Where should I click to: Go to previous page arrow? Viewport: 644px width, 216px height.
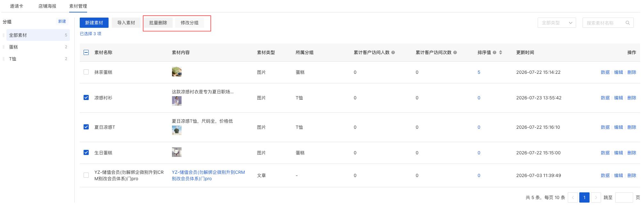[573, 197]
